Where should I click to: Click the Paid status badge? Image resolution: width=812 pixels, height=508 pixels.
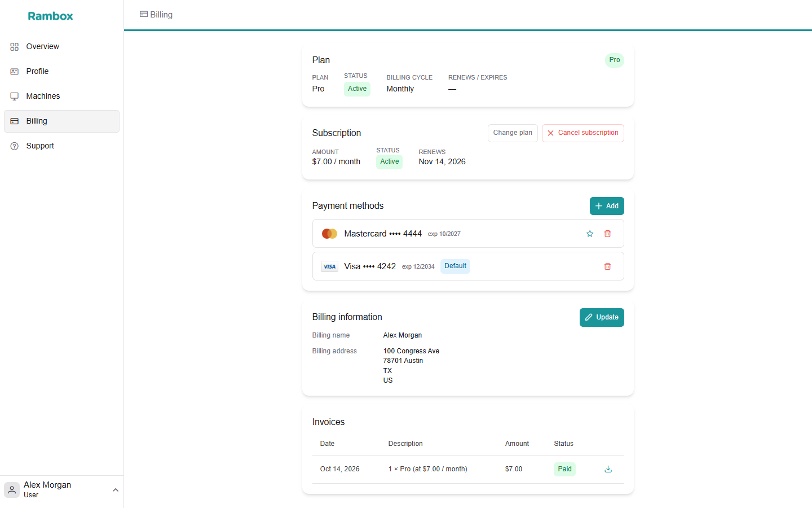[x=564, y=469]
